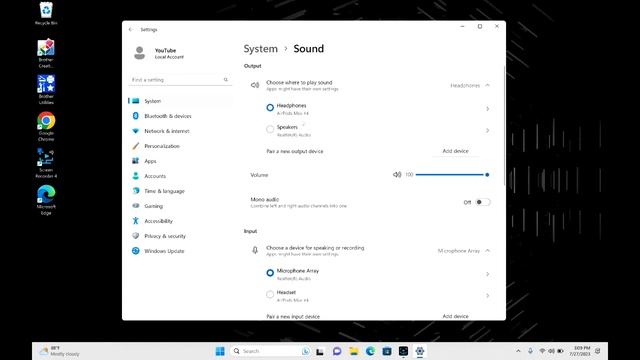Click the volume slider track

point(451,175)
